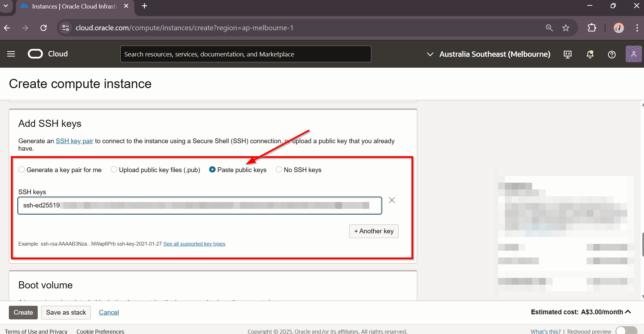
Task: Open the browser tab list dropdown
Action: pyautogui.click(x=6, y=6)
